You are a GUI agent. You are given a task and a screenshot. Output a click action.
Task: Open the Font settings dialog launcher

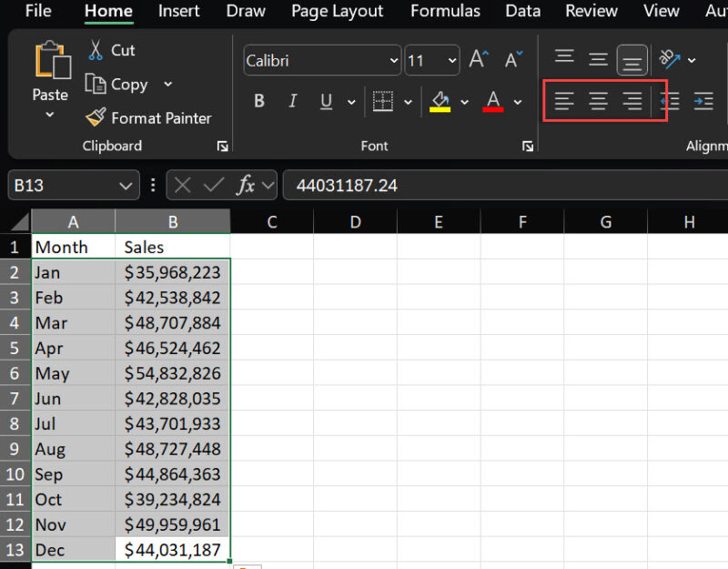pyautogui.click(x=528, y=146)
